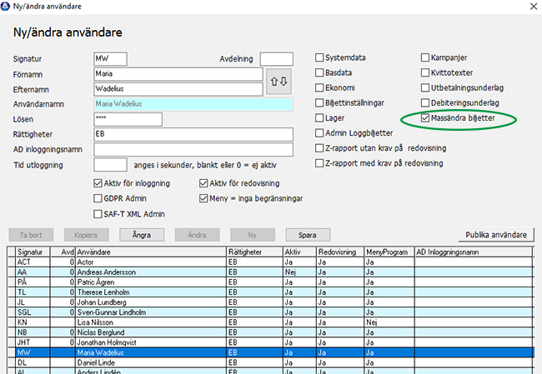The width and height of the screenshot is (542, 374).
Task: Select user Lisa Nilsson
Action: (x=270, y=322)
